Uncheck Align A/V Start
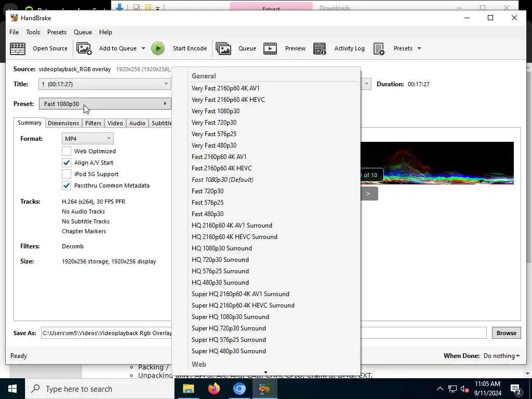The height and width of the screenshot is (399, 532). point(66,163)
